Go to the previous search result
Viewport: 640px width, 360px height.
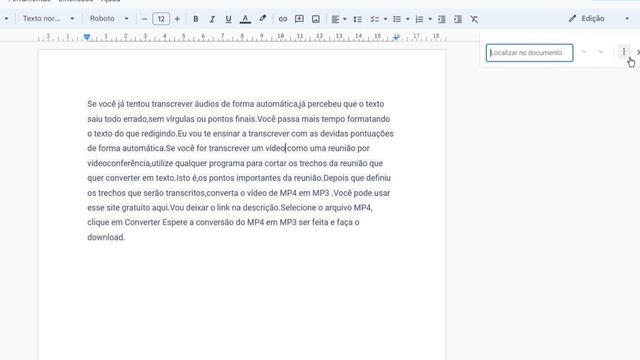coord(584,52)
